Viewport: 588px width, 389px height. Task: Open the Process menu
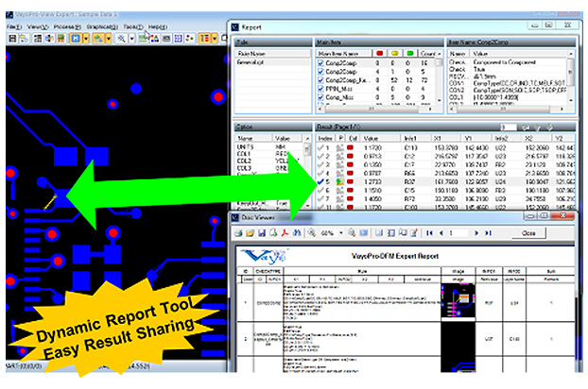(65, 26)
